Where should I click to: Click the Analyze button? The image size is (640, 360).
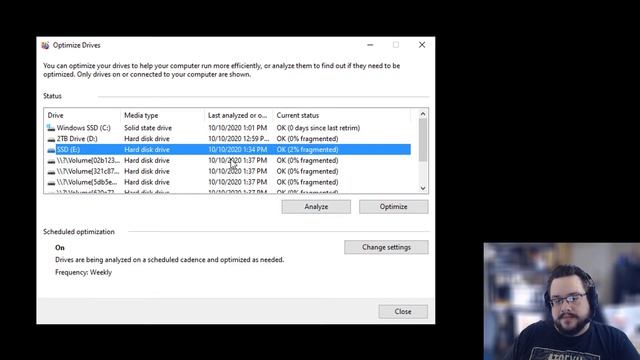click(x=316, y=207)
